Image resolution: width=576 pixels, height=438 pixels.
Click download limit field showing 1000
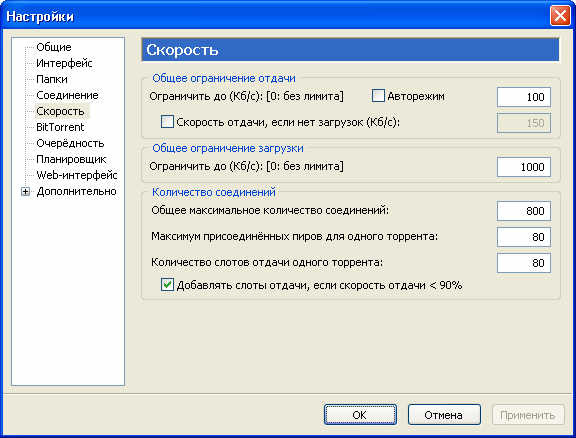(x=524, y=167)
